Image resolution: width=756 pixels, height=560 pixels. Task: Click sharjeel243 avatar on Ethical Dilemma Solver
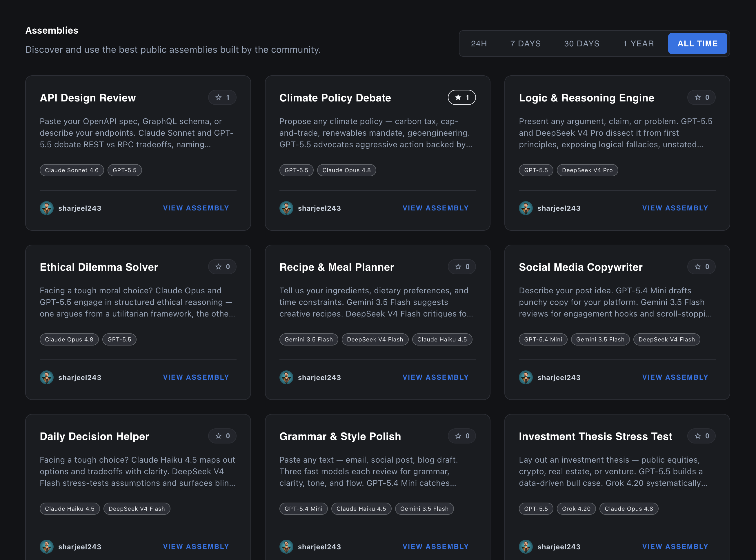click(47, 377)
